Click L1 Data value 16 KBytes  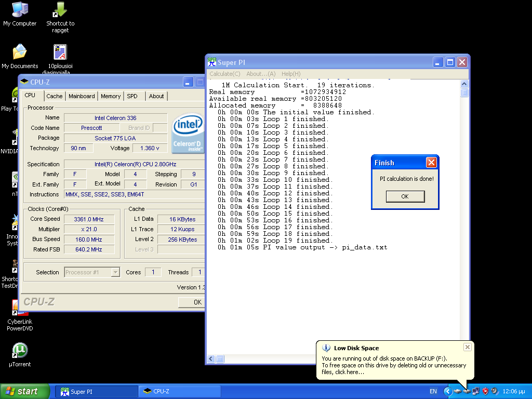click(182, 220)
